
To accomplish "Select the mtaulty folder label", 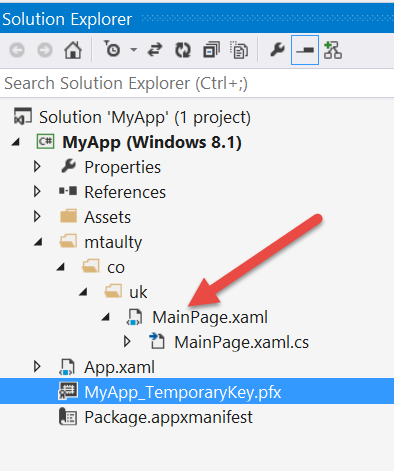I will click(113, 243).
